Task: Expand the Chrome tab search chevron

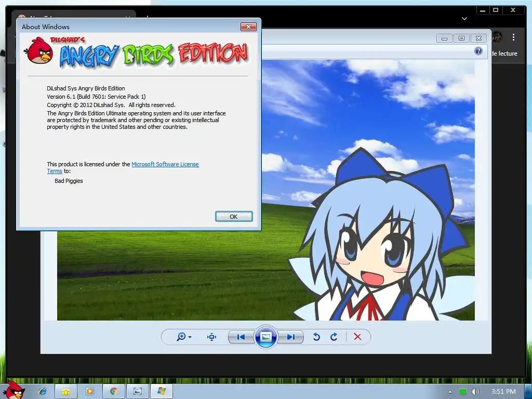Action: (x=464, y=19)
